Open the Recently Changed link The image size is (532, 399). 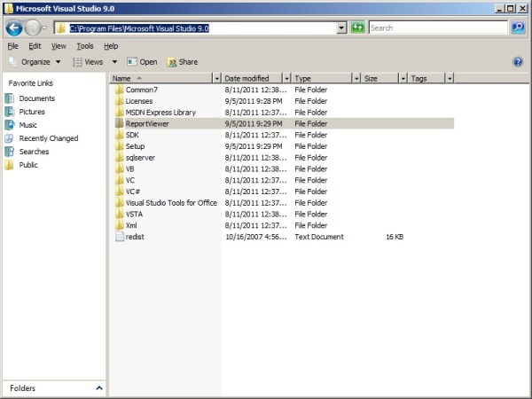tap(48, 138)
